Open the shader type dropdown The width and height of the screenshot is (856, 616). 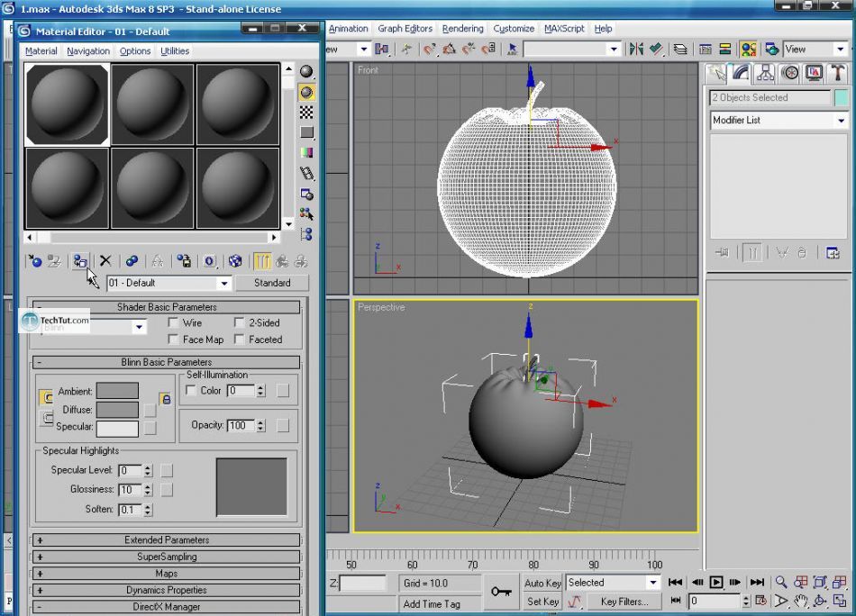139,327
